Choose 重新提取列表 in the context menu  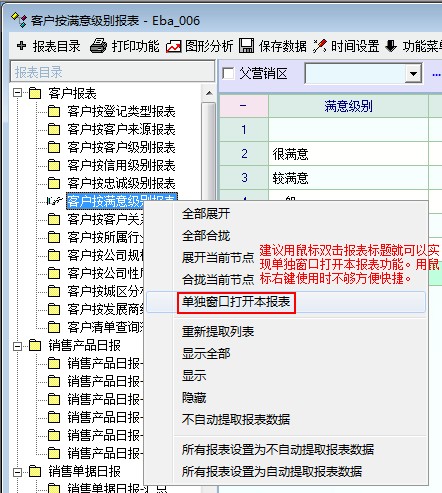pos(218,332)
